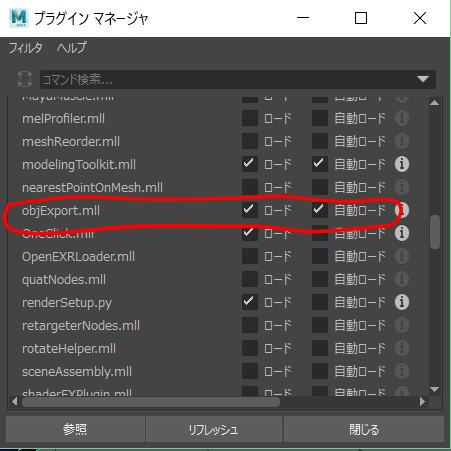Open the ヘルプ menu
Screen dimensions: 451x451
(x=71, y=48)
